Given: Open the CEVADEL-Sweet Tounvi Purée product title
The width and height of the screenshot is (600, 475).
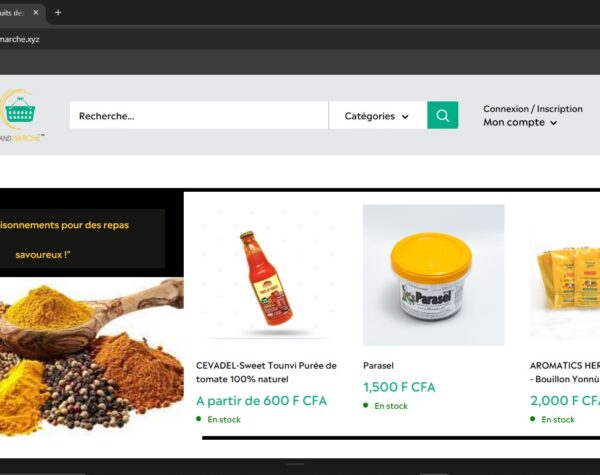Looking at the screenshot, I should [266, 372].
